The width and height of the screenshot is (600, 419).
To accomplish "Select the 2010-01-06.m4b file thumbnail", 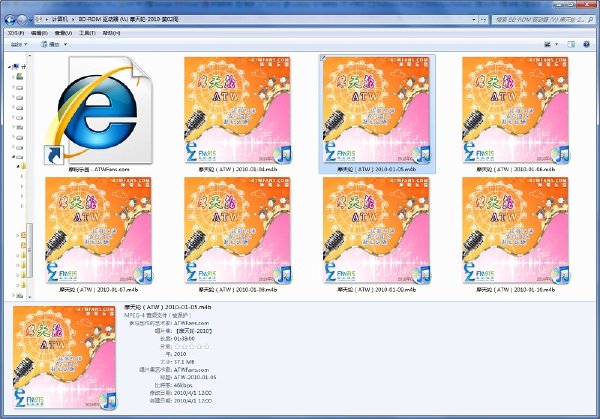I will (x=515, y=114).
